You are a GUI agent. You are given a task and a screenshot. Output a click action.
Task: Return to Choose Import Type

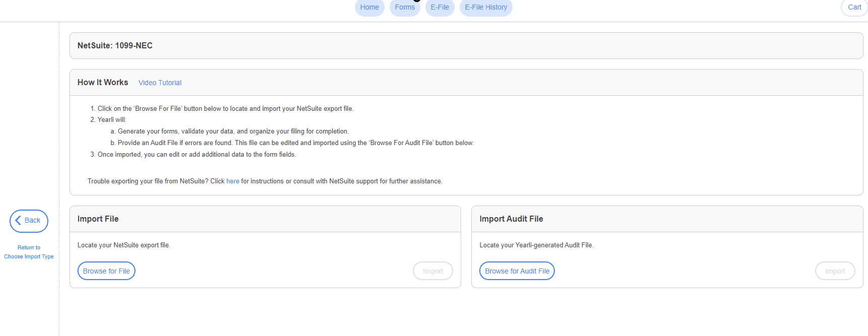(29, 252)
